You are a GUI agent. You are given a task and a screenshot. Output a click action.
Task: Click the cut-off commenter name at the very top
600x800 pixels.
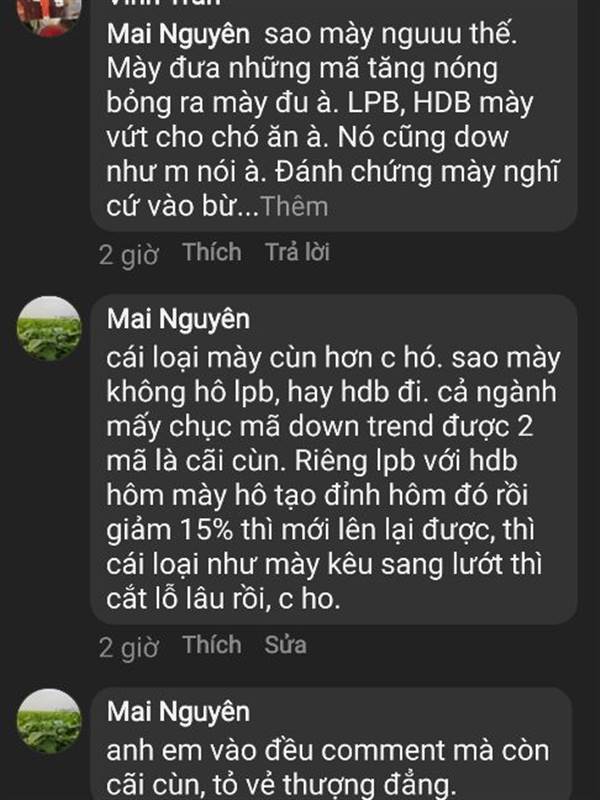click(x=164, y=3)
